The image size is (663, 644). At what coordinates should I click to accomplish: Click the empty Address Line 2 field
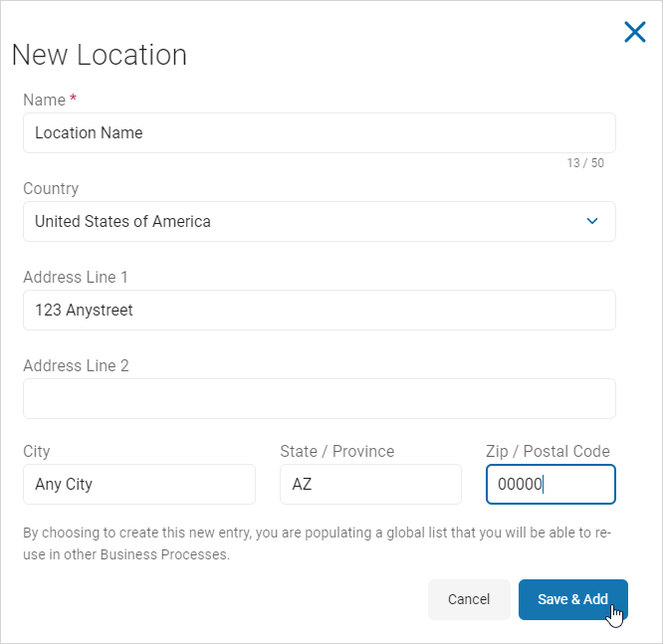click(x=319, y=398)
